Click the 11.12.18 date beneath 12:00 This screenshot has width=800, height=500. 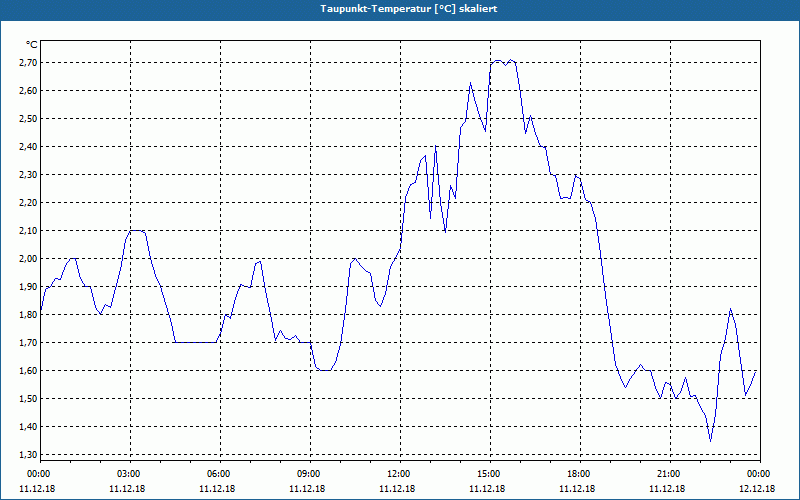click(397, 489)
